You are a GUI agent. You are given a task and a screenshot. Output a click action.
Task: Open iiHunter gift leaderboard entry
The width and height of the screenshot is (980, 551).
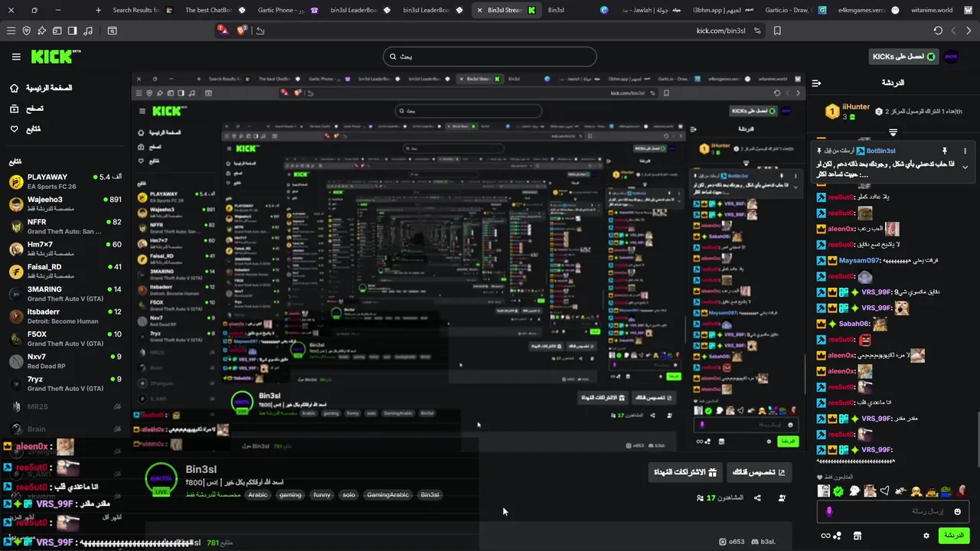(848, 112)
